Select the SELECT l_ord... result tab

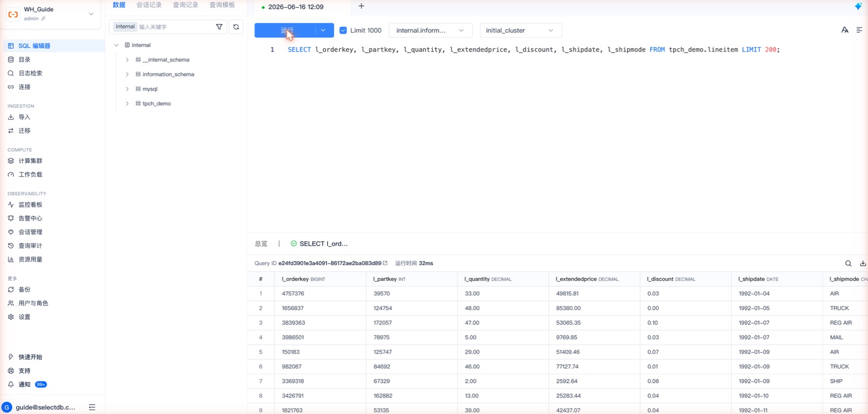point(319,244)
